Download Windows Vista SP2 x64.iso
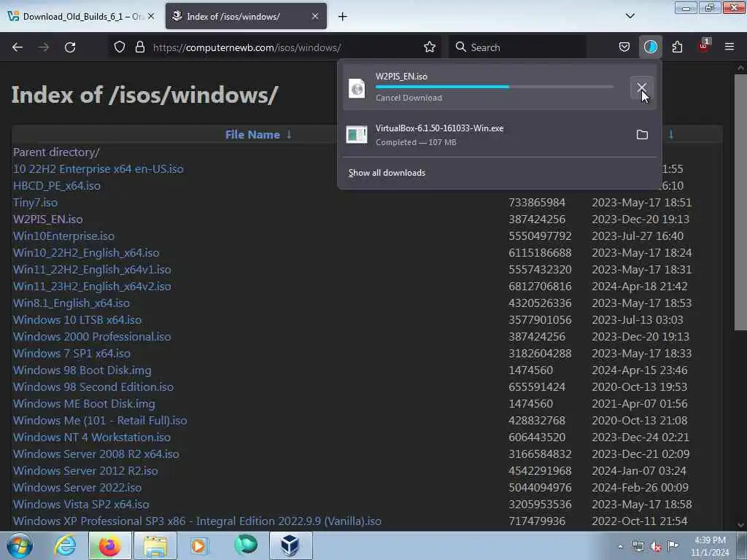This screenshot has width=747, height=560. pyautogui.click(x=81, y=505)
